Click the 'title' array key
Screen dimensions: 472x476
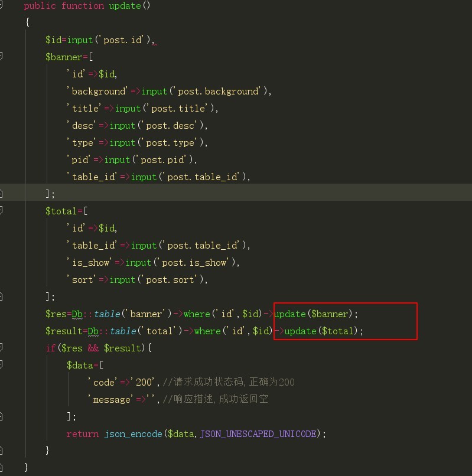(84, 109)
